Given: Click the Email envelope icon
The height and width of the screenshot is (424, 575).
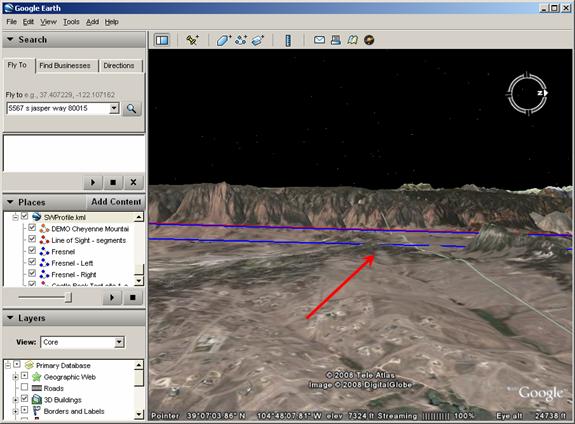Looking at the screenshot, I should 319,40.
